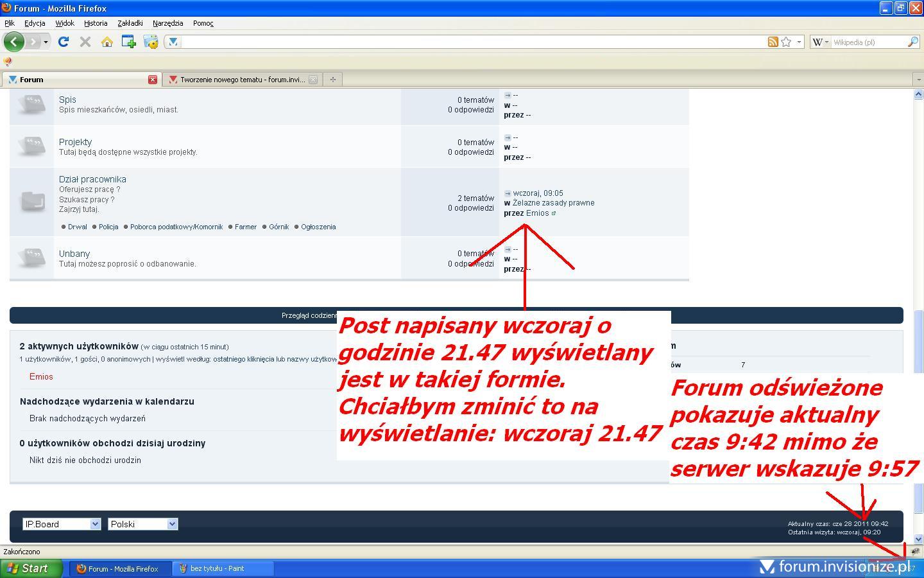The width and height of the screenshot is (924, 578).
Task: Open the Policja subforum link
Action: click(108, 227)
